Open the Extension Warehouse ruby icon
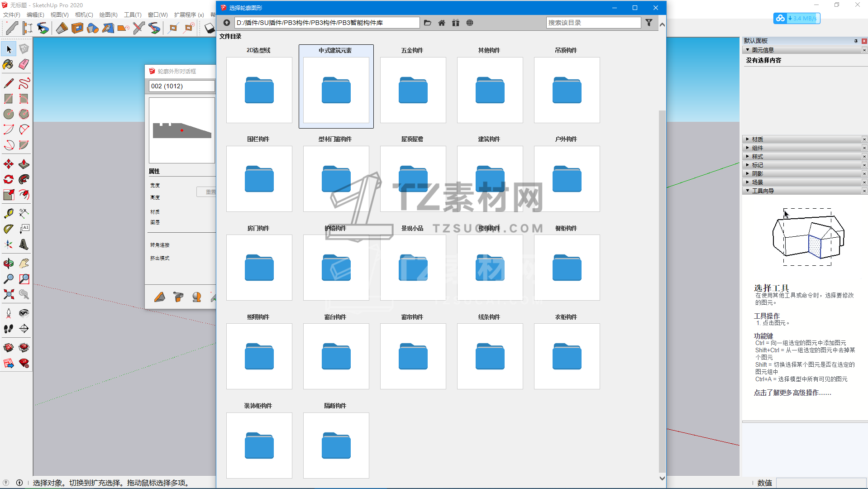The image size is (868, 489). (x=24, y=363)
